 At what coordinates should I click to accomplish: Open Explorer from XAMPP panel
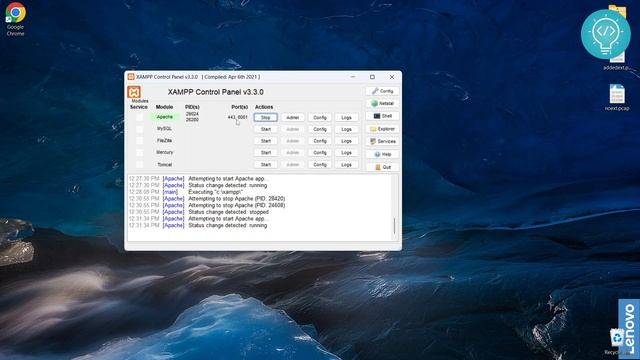pyautogui.click(x=382, y=129)
